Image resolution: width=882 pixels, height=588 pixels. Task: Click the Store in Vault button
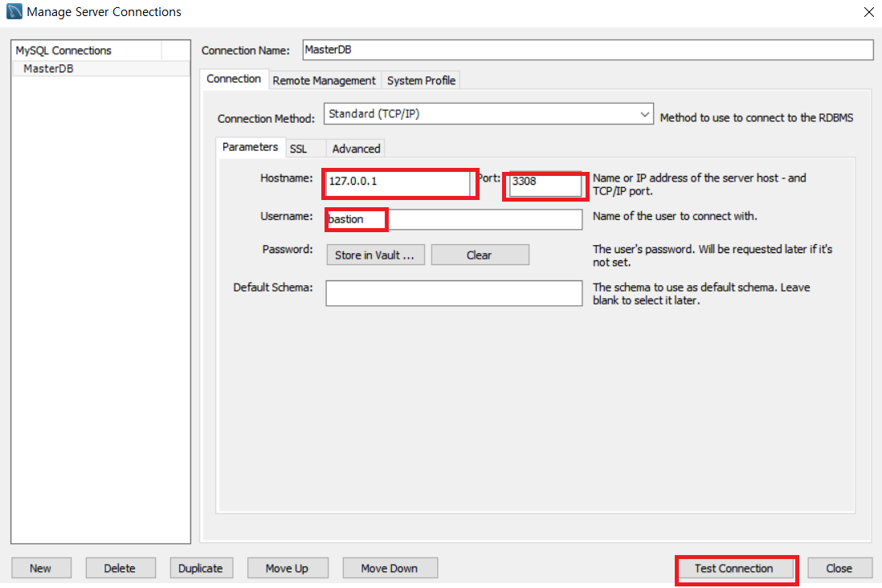[375, 255]
